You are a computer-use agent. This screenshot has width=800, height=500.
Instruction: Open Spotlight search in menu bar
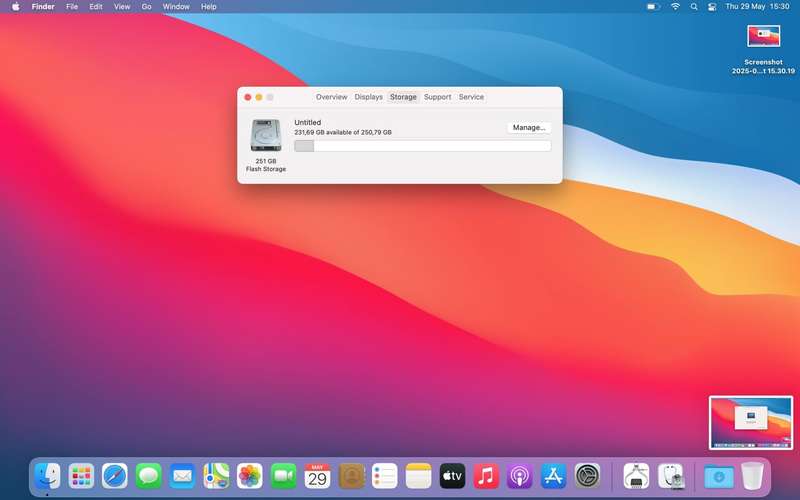click(694, 7)
